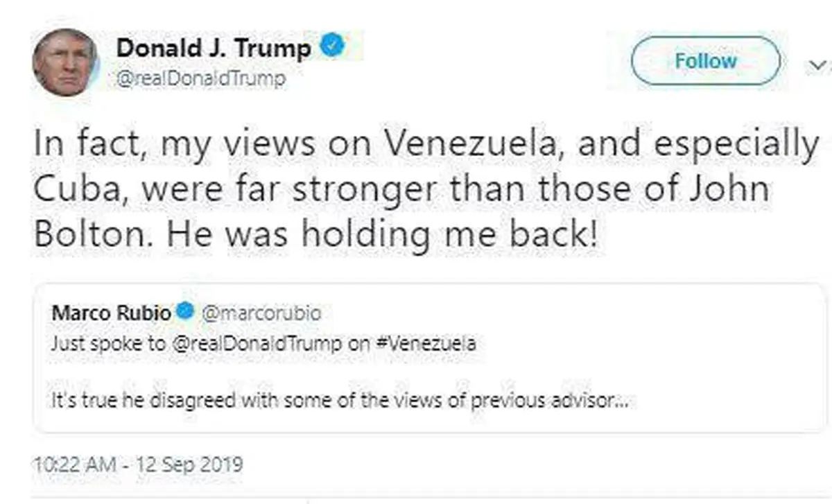Open the Marco Rubio name link
Viewport: 832px width, 504px height.
[x=111, y=313]
